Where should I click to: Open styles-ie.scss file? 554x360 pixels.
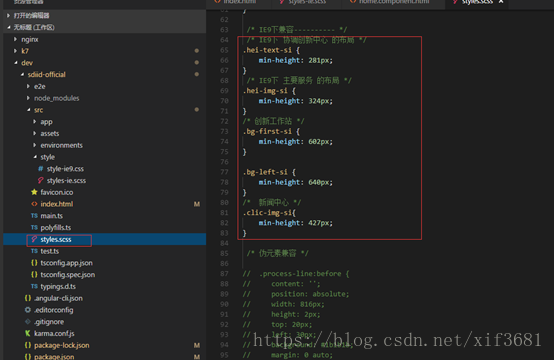66,181
